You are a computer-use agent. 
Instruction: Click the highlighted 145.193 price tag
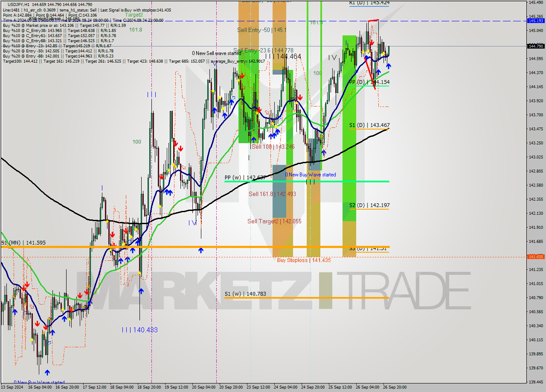click(x=536, y=20)
